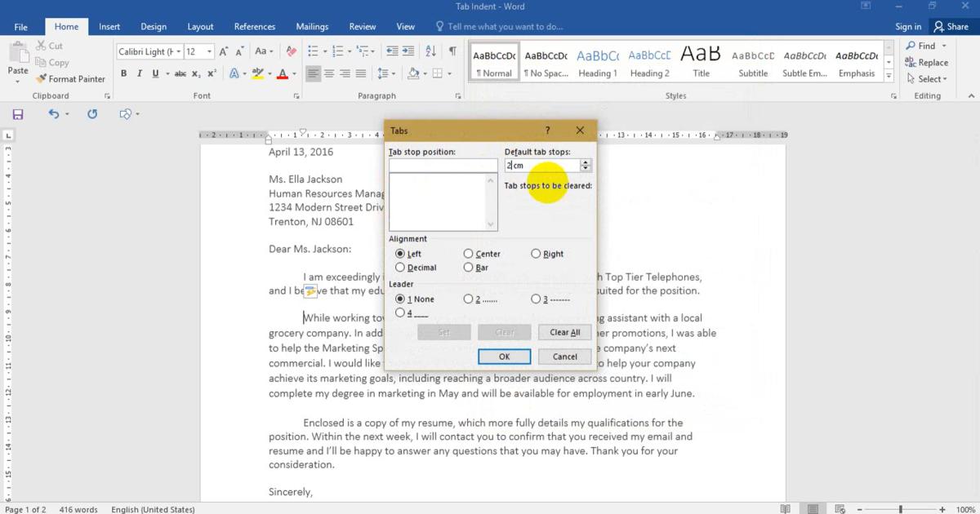Justify the paragraph text

tap(361, 73)
